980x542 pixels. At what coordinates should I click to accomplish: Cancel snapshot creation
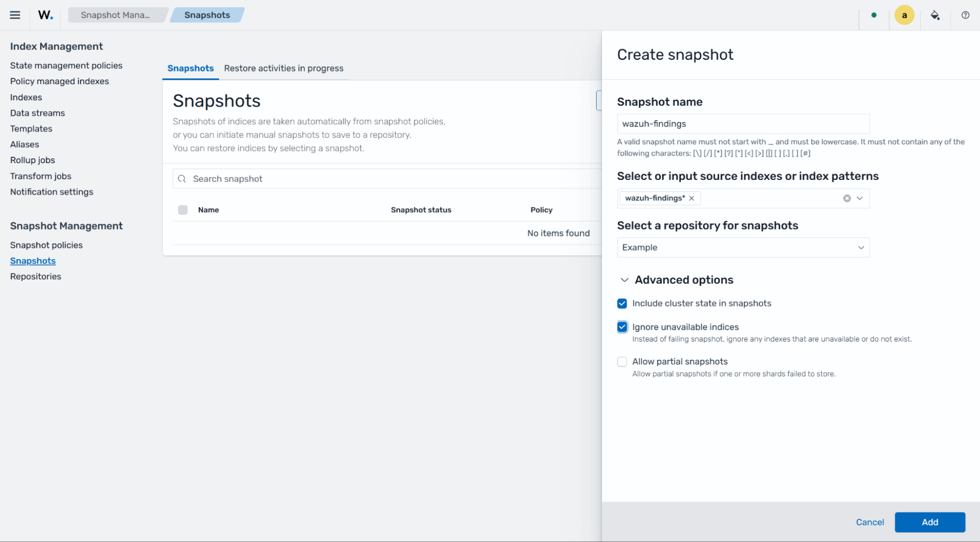click(870, 522)
